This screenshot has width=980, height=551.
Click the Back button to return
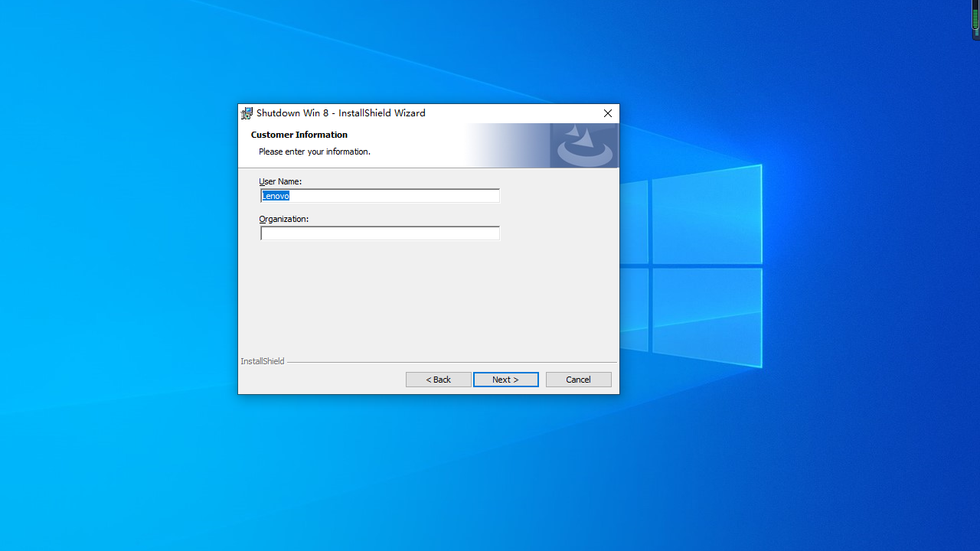(438, 379)
